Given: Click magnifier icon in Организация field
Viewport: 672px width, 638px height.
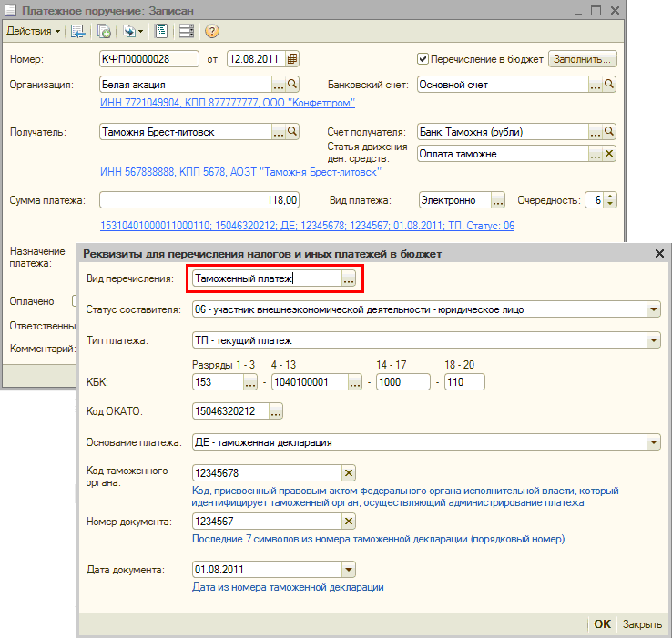Looking at the screenshot, I should (x=292, y=85).
